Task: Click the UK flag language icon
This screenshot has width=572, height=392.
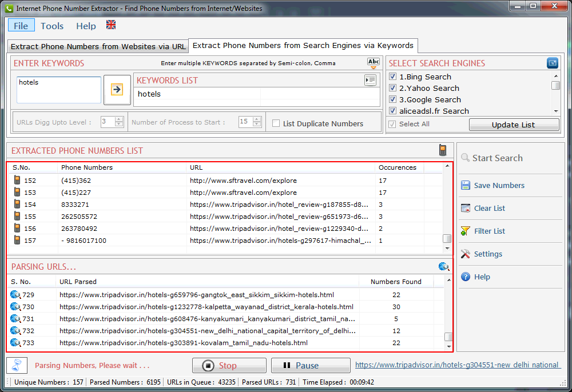Action: pyautogui.click(x=111, y=25)
